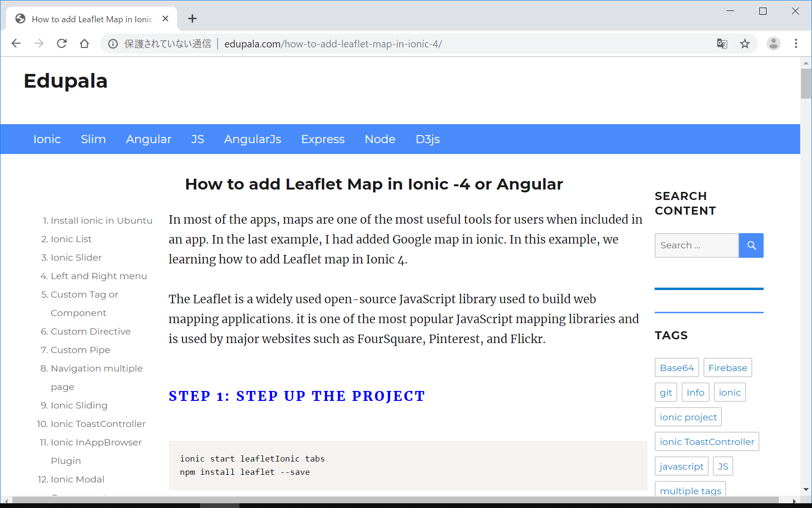Click the translate page icon
This screenshot has width=812, height=508.
tap(722, 44)
